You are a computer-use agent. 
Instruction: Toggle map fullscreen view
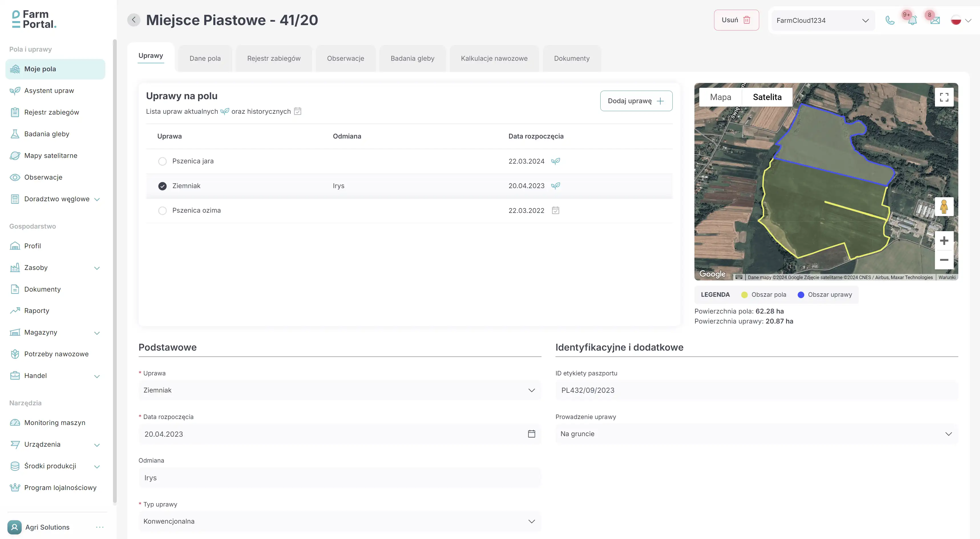(x=944, y=97)
